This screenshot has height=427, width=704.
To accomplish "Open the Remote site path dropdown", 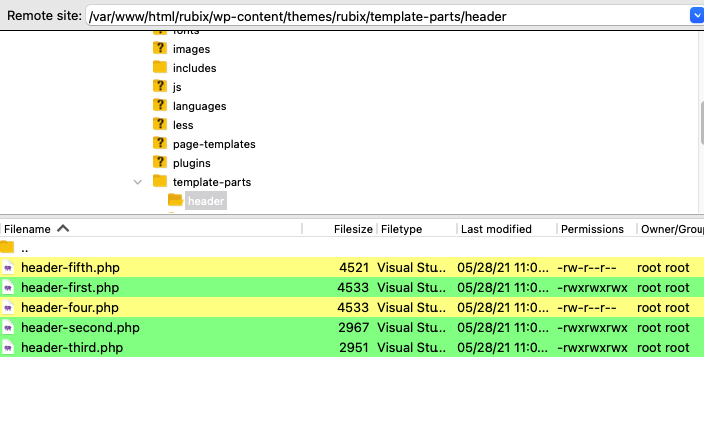I will pos(697,16).
